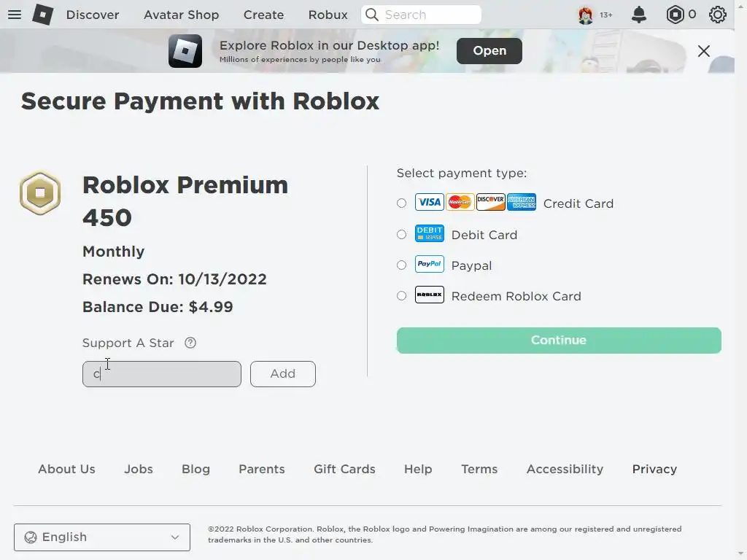Image resolution: width=747 pixels, height=560 pixels.
Task: Click the Visa card logo
Action: (429, 203)
